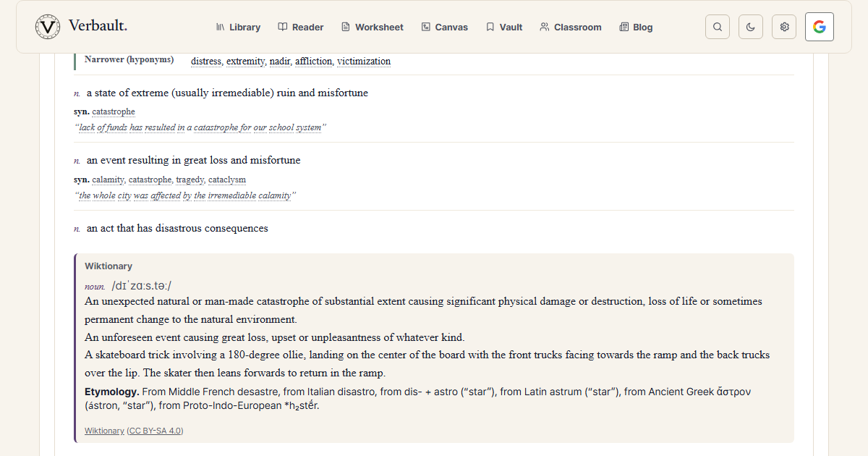Open the Worksheet section
Image resolution: width=868 pixels, height=456 pixels.
click(x=373, y=27)
